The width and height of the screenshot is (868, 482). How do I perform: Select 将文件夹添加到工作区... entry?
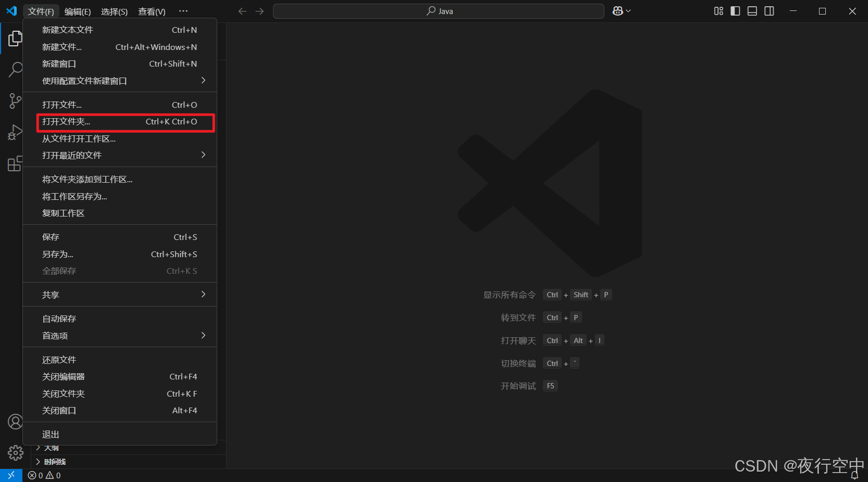(120, 180)
